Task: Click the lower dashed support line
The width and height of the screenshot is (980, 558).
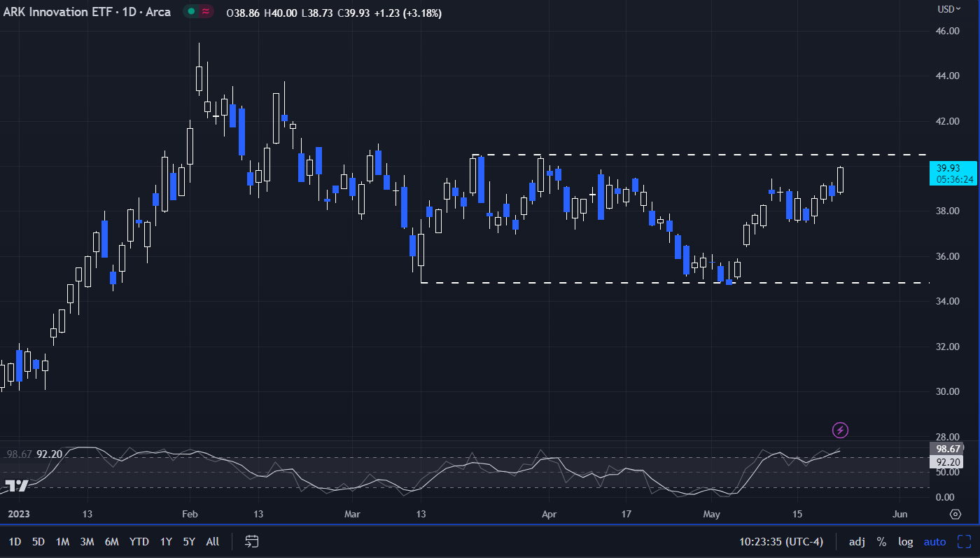Action: pyautogui.click(x=675, y=283)
